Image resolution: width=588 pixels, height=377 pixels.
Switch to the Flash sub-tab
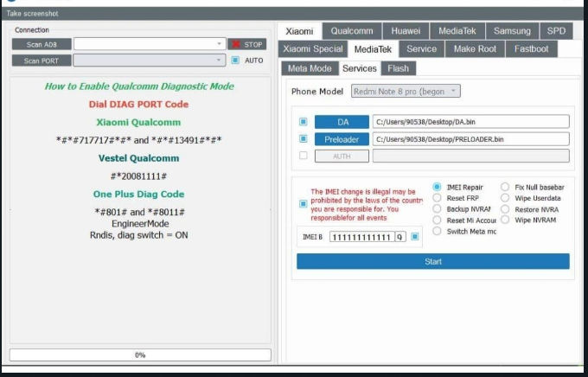coord(399,68)
